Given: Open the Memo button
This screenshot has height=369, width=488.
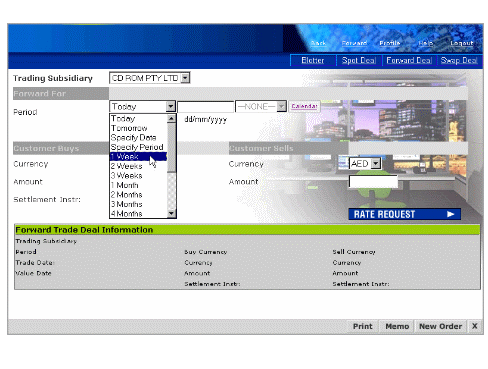Looking at the screenshot, I should pos(397,326).
